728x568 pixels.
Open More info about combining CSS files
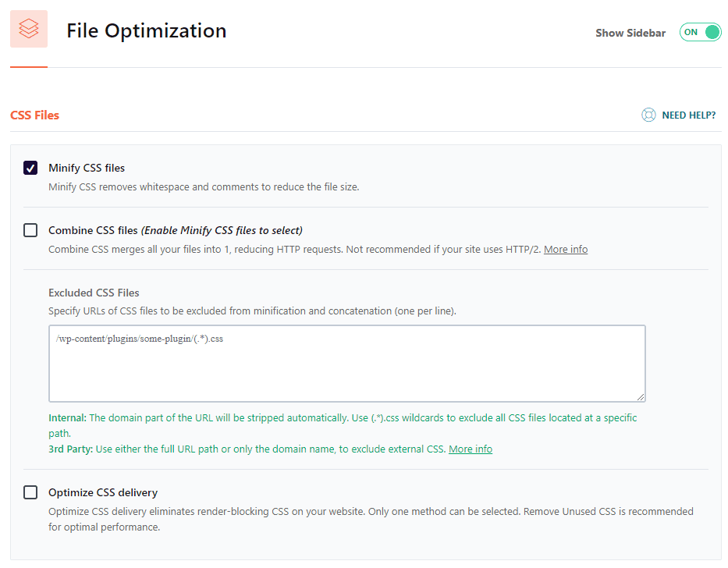(565, 249)
